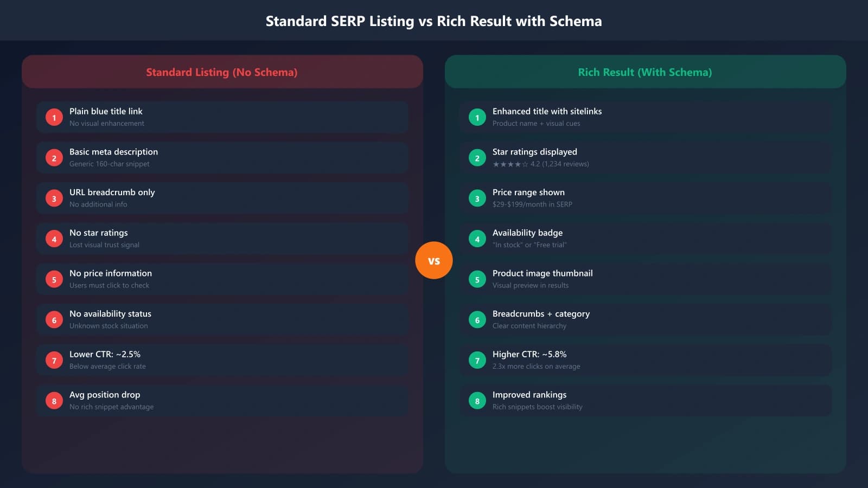Click the title Standard SERP Listing vs Rich Result
The width and height of the screenshot is (868, 488).
point(433,21)
